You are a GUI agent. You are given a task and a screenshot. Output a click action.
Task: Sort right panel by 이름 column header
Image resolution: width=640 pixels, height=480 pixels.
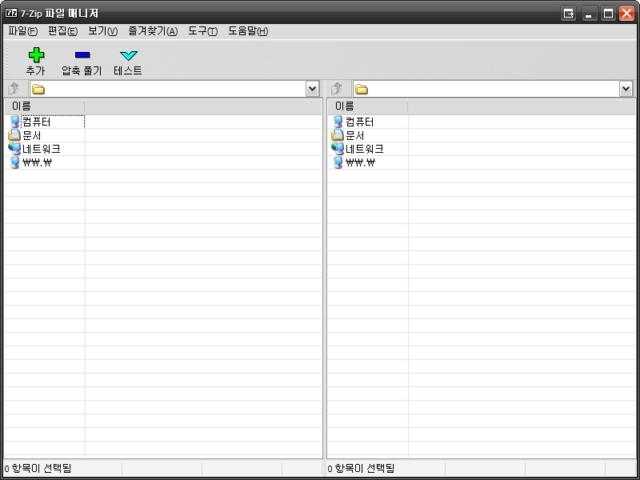[x=367, y=107]
